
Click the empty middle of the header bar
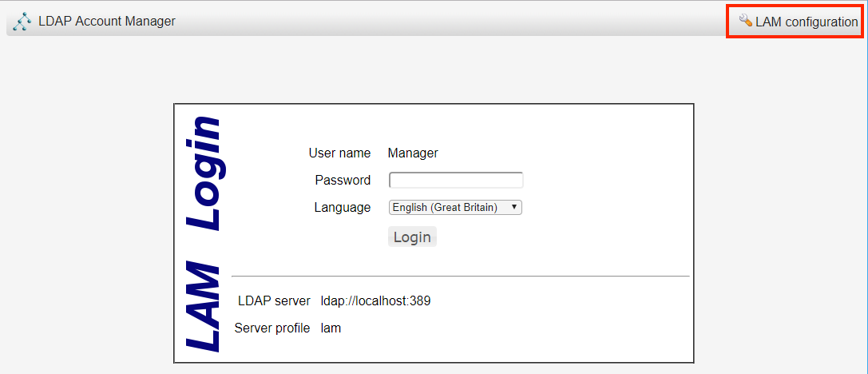point(447,22)
